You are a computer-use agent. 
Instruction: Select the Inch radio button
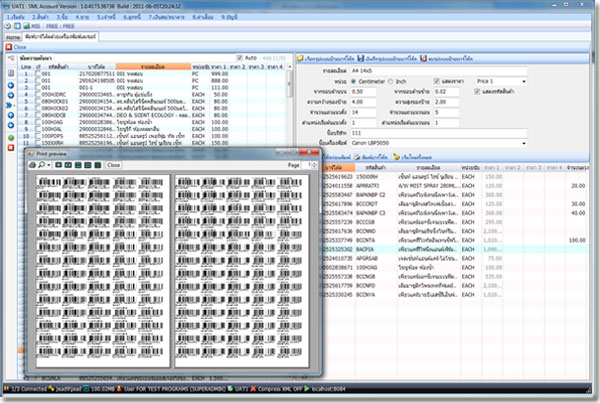(x=390, y=82)
